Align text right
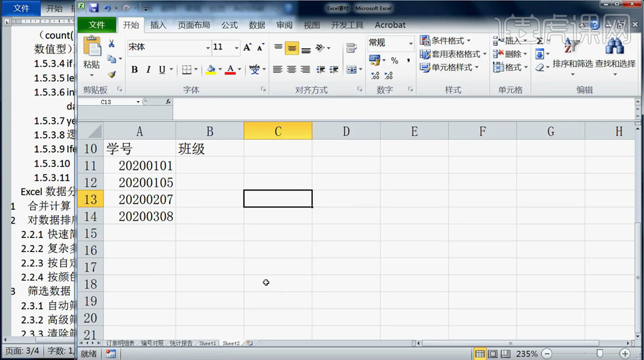 coord(305,70)
